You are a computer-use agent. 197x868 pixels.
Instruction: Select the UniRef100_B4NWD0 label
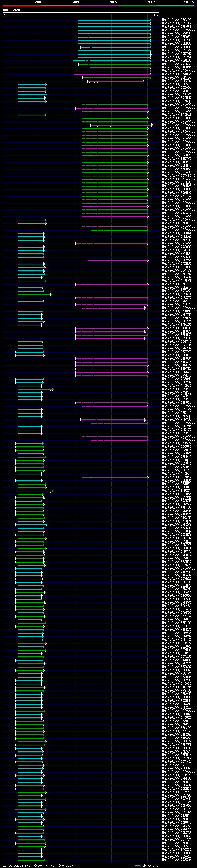point(177,358)
